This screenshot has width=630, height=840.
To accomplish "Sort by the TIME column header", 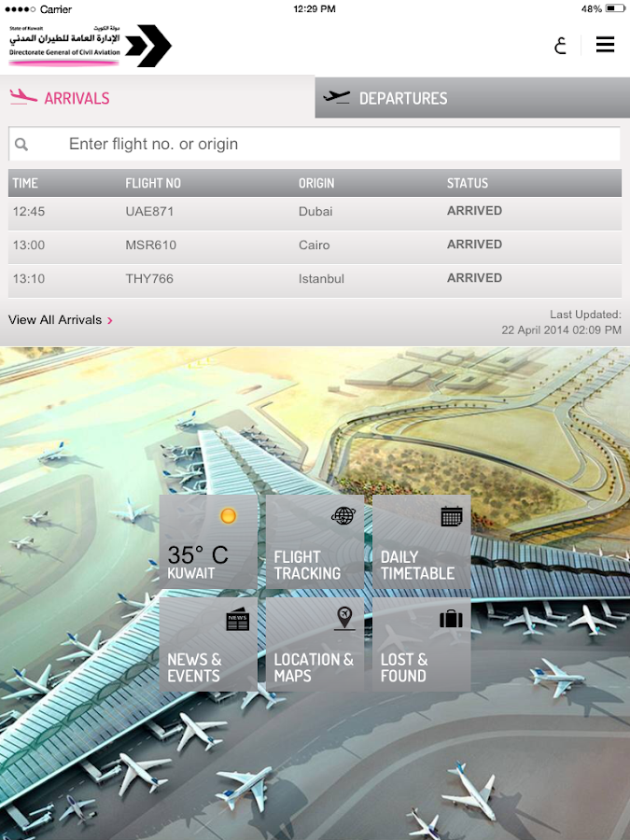I will (25, 183).
